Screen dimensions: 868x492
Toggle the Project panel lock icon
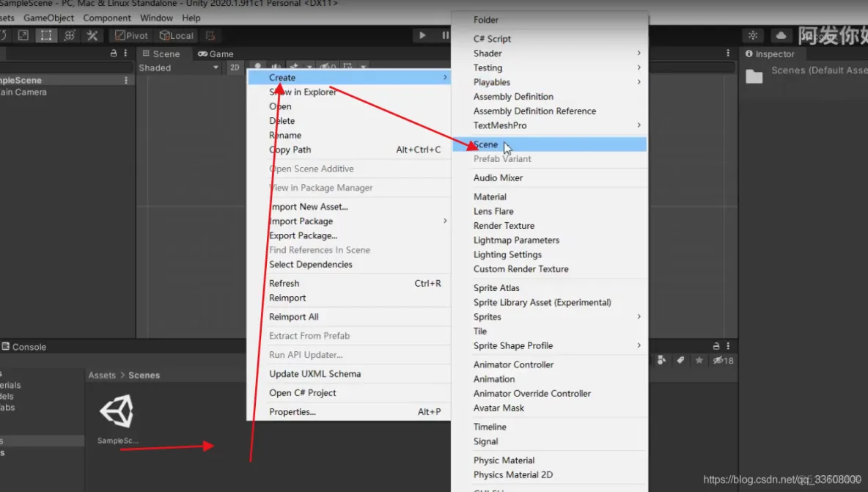coord(716,346)
